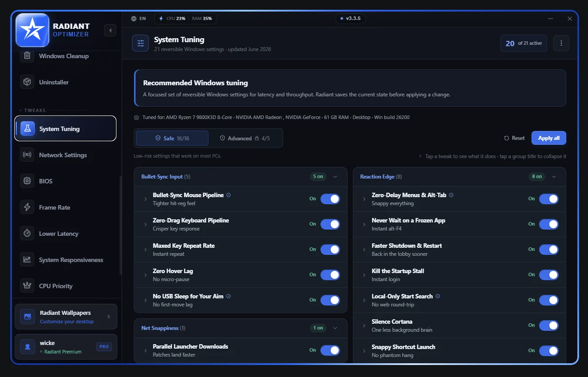
Task: Click info badge next to Bullet-Sync Mouse Pipeline
Action: [x=228, y=195]
